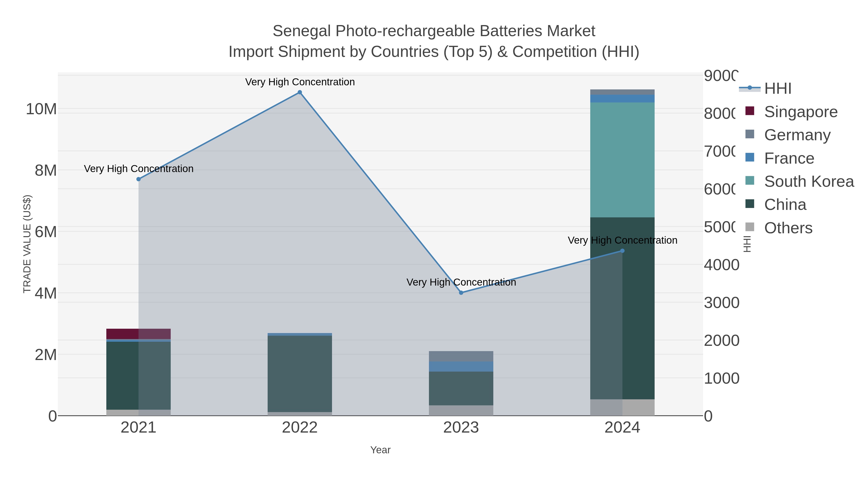Click the Others gray legend swatch
The image size is (868, 488).
point(750,227)
